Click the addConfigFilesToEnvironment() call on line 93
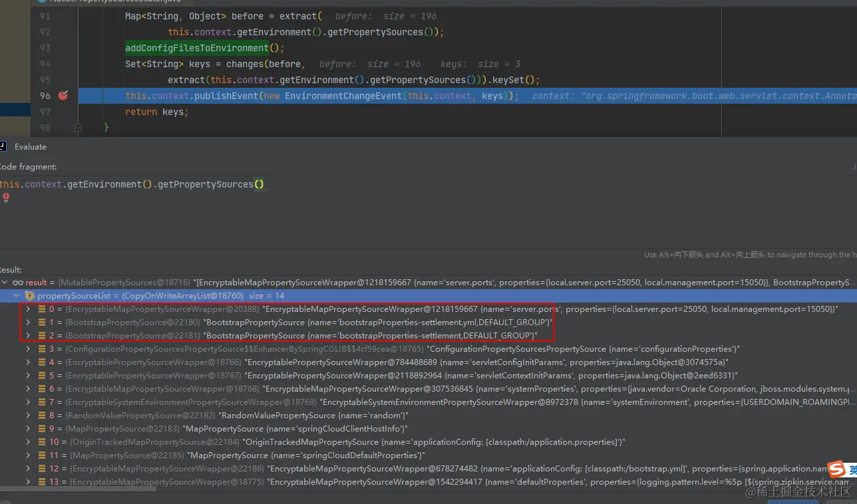857x504 pixels. pyautogui.click(x=205, y=48)
